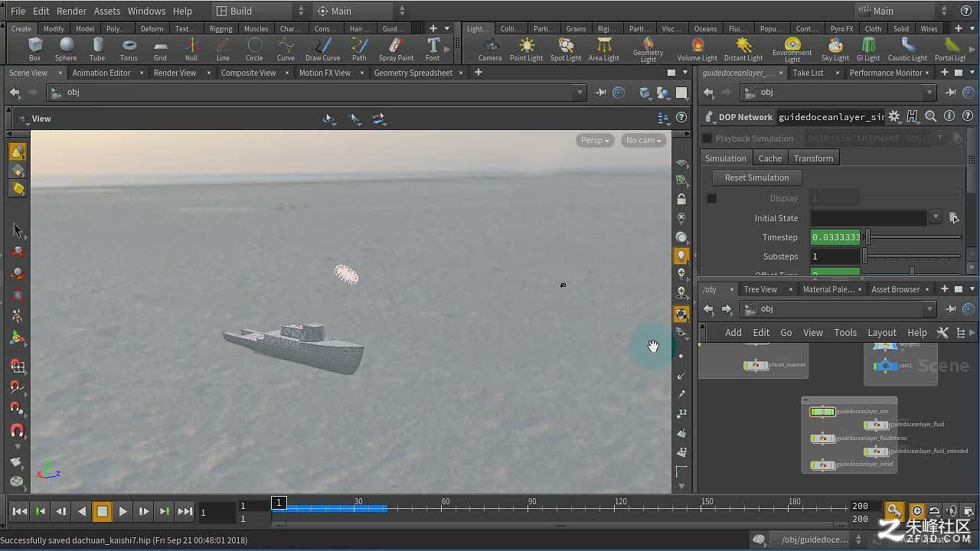Add an Environment Light
The height and width of the screenshot is (551, 980).
pos(792,51)
